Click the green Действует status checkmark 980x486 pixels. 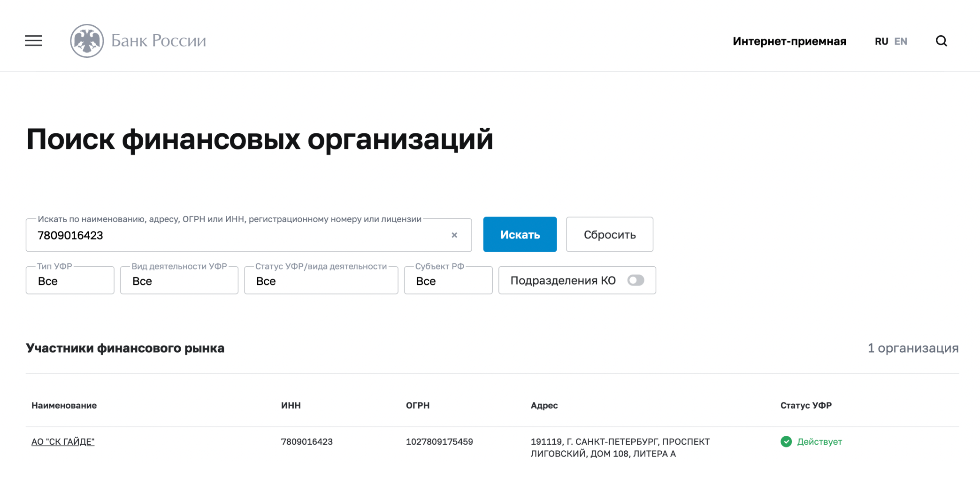[786, 441]
